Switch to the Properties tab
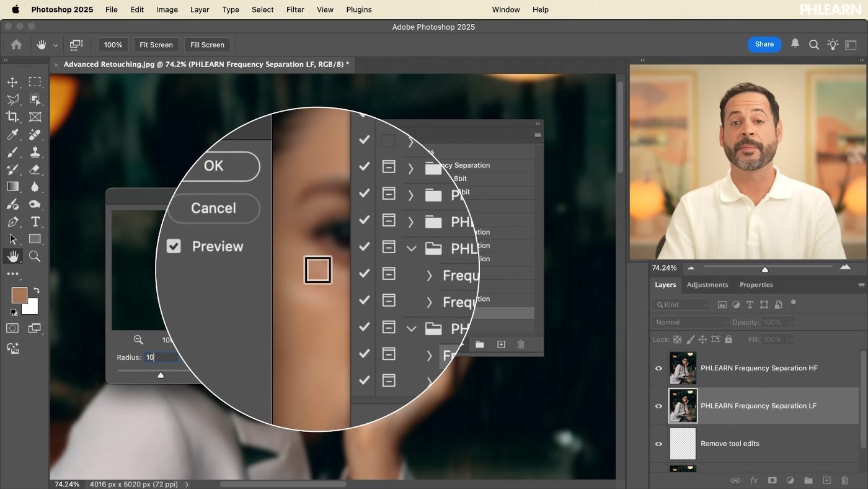Viewport: 868px width, 489px height. pyautogui.click(x=756, y=285)
